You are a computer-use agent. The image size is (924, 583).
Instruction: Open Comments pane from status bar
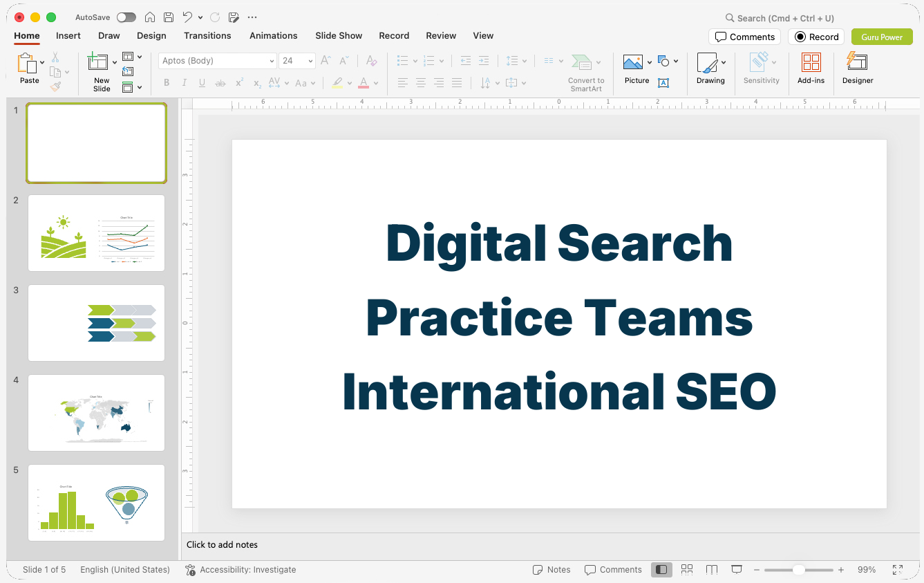tap(613, 570)
